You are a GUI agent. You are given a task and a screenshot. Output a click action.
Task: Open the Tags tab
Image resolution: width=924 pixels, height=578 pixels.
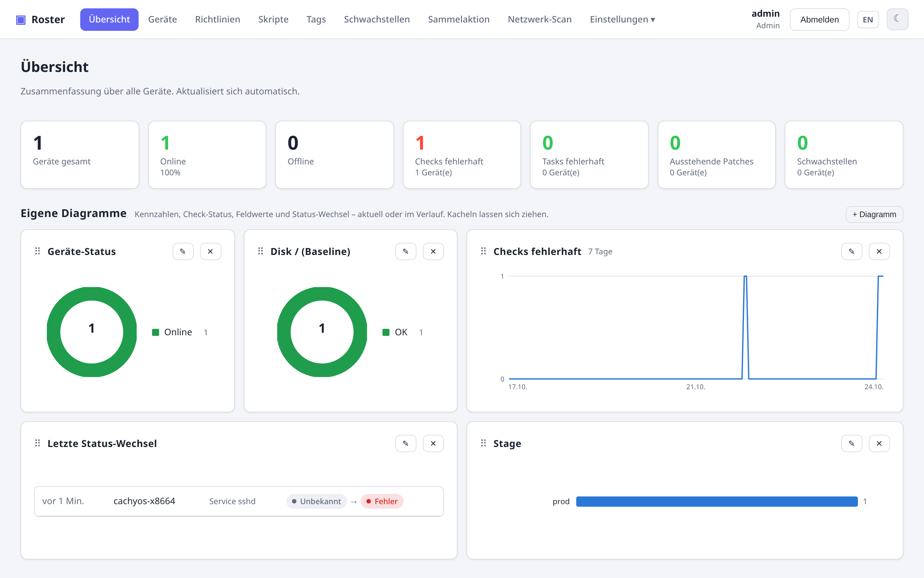click(316, 20)
